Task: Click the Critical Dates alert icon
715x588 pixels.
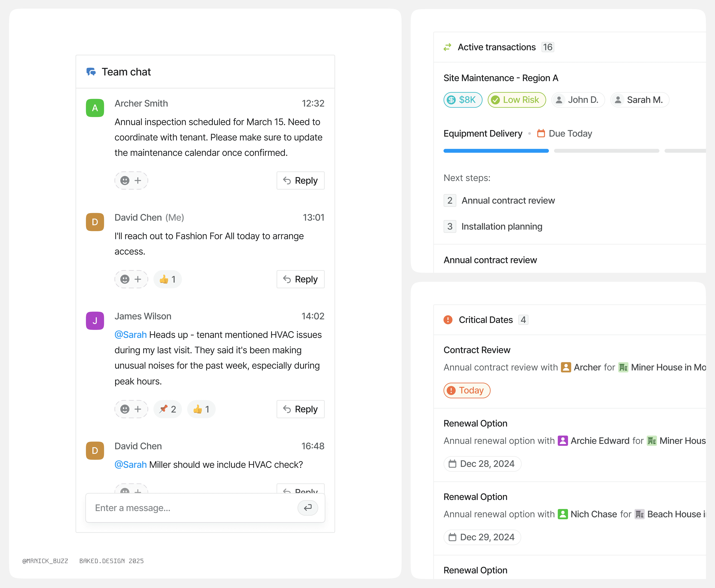Action: 448,320
